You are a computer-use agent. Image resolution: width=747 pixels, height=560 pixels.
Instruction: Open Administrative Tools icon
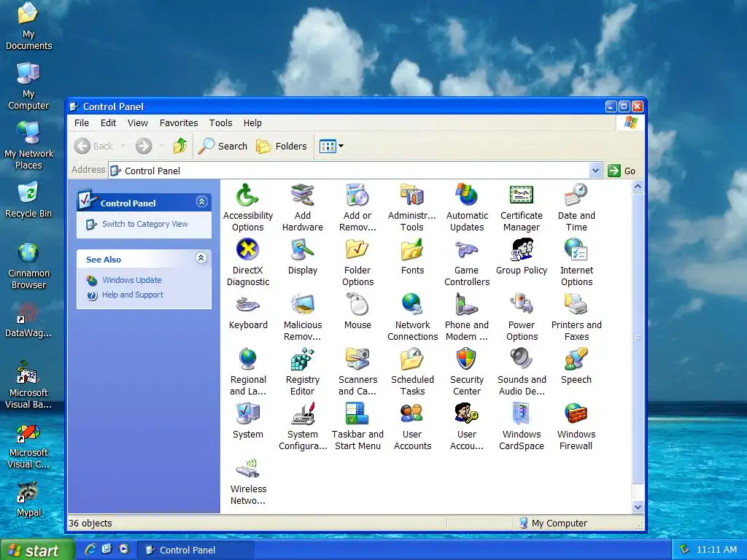point(412,195)
